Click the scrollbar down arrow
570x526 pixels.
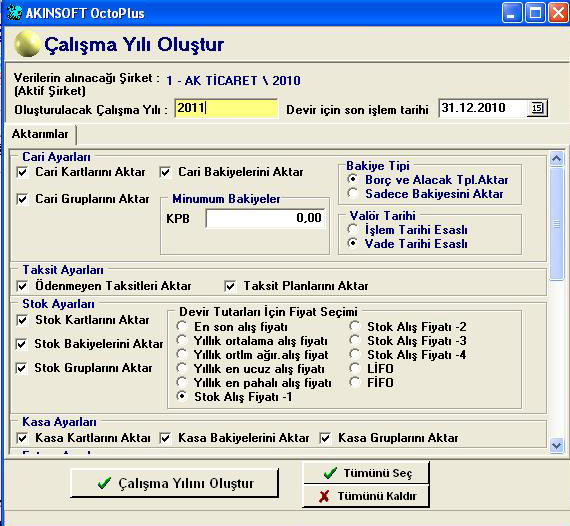point(557,445)
